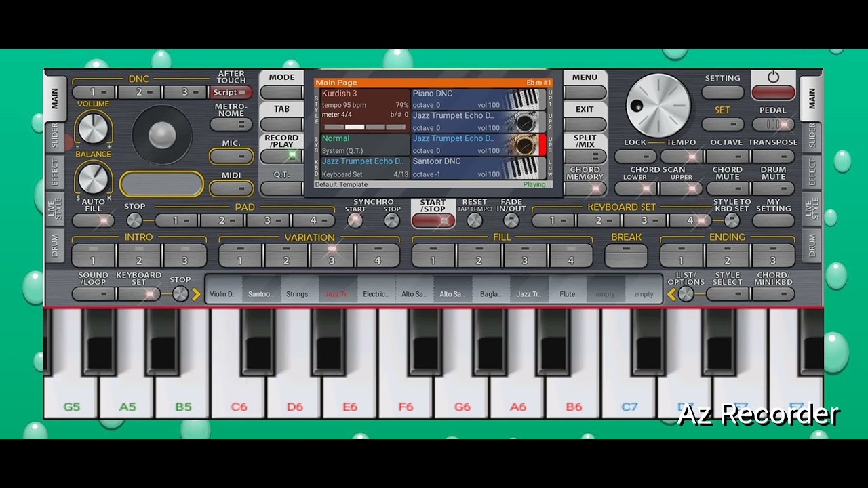
Task: Toggle the Metronome button
Action: 231,125
